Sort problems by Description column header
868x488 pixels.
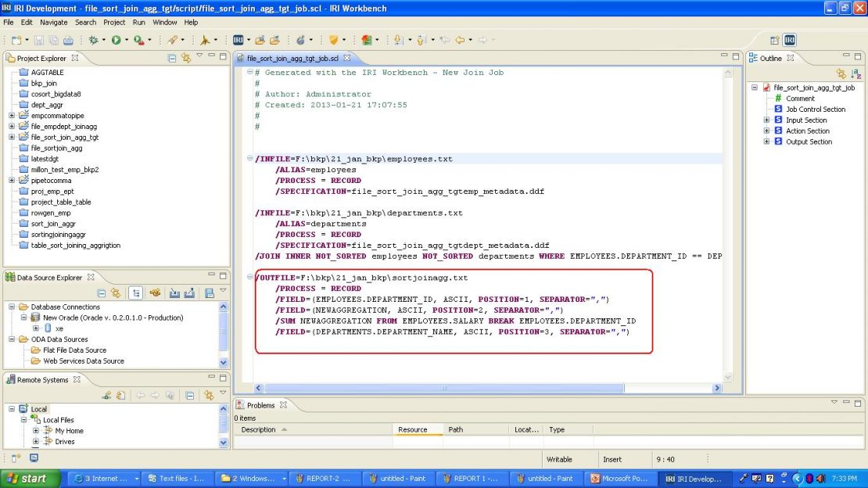pos(314,430)
